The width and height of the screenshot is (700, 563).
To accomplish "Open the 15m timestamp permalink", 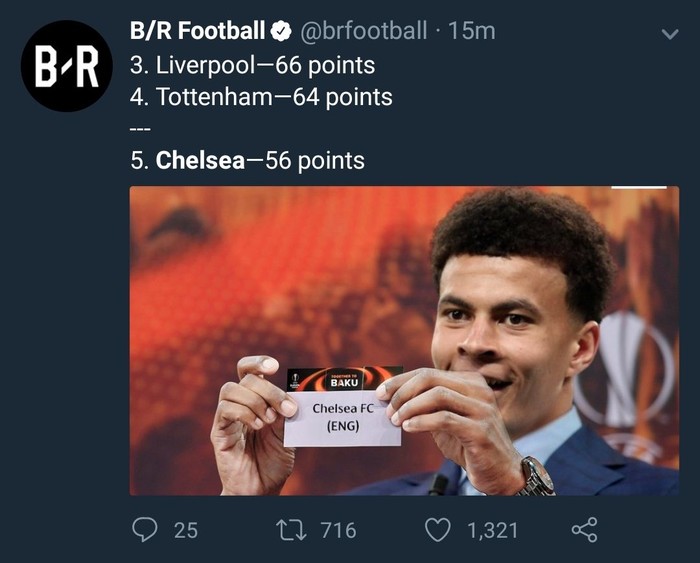I will (471, 31).
